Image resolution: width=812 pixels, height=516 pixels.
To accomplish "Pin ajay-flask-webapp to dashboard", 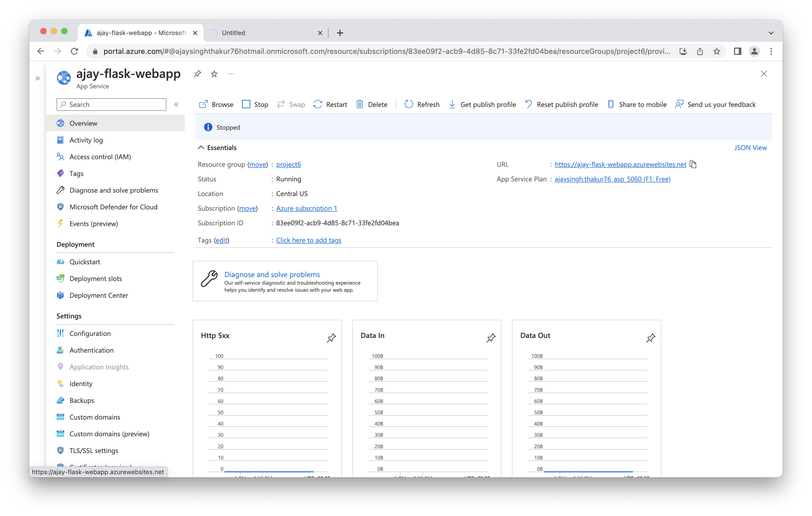I will (198, 74).
